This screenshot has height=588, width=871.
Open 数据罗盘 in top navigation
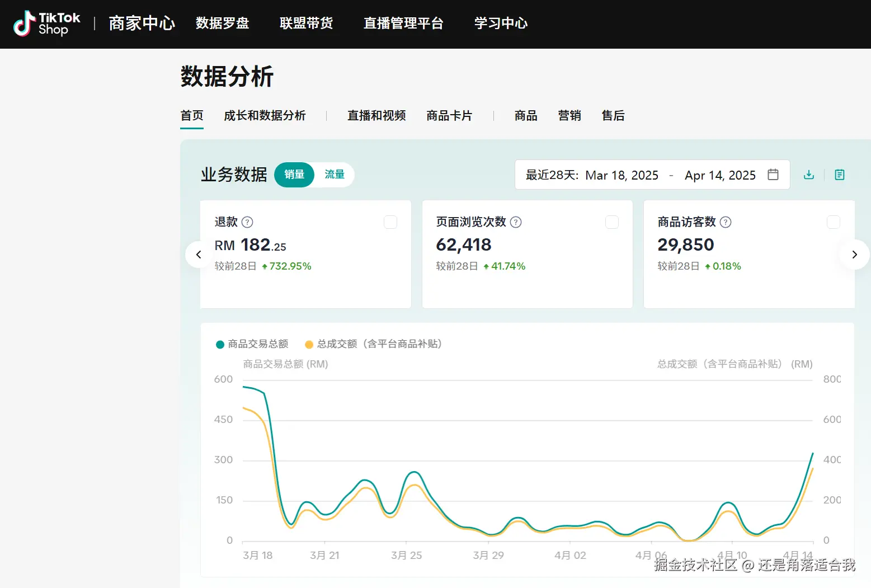point(222,23)
